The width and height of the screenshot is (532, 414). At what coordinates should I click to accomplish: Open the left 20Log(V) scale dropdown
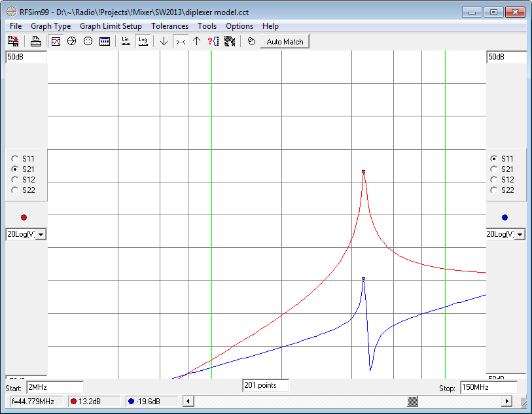coord(41,234)
